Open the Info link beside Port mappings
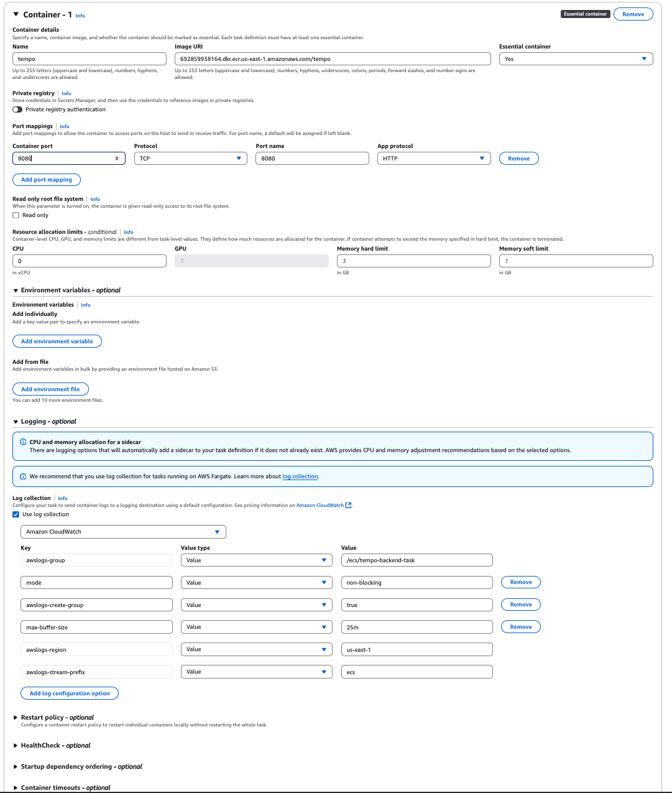This screenshot has height=793, width=672. coord(65,126)
